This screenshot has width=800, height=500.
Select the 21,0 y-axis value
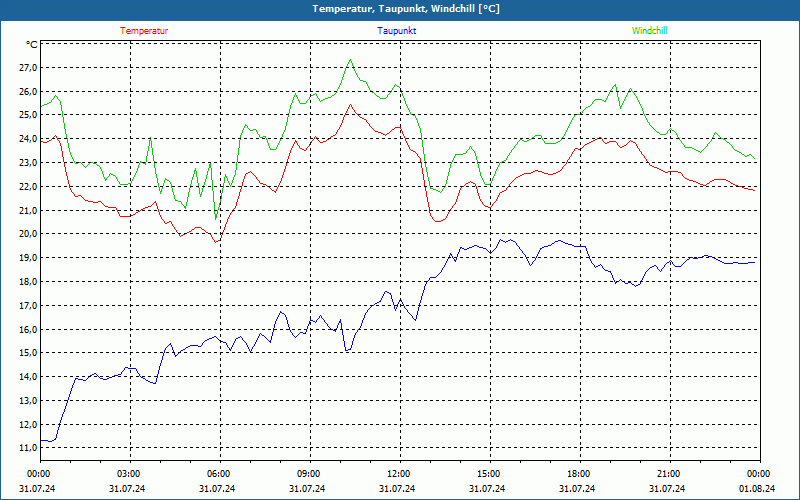[x=28, y=211]
